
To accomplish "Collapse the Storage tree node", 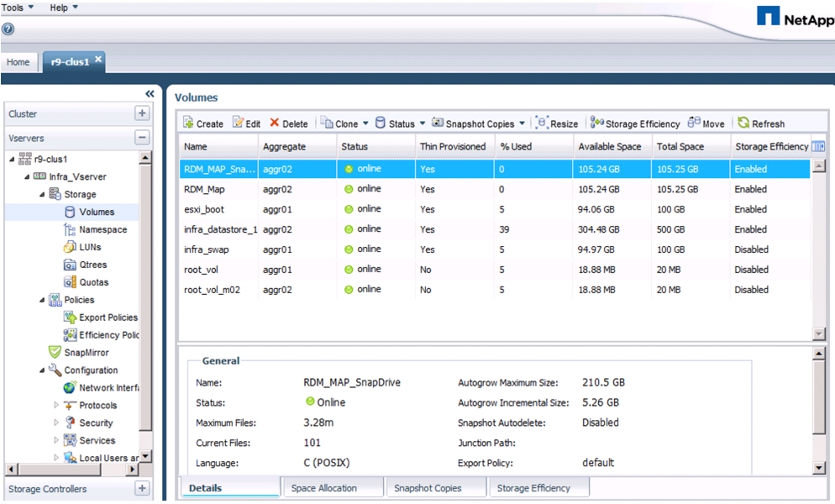I will [42, 195].
